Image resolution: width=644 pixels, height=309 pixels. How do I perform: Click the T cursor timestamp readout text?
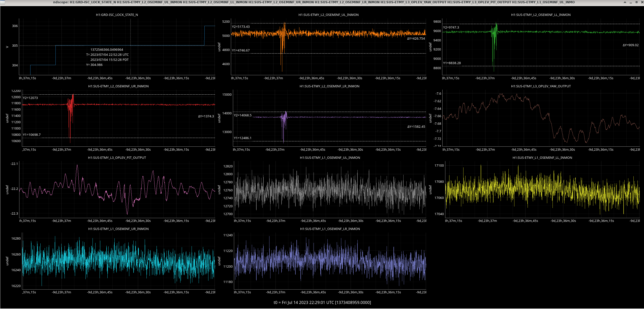107,55
